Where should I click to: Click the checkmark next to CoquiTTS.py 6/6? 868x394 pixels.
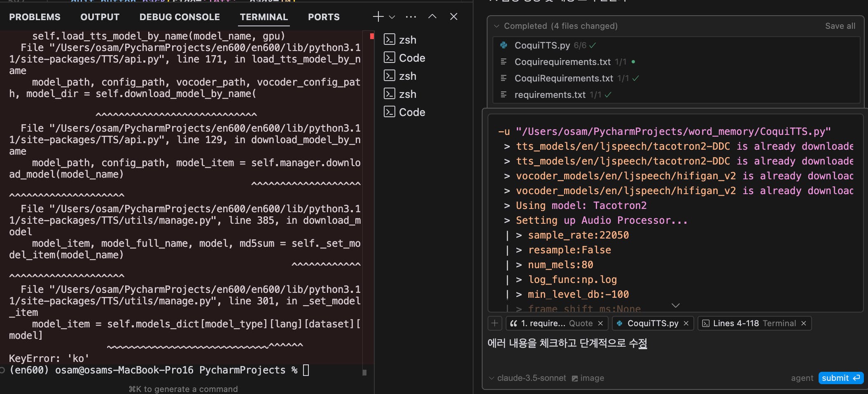click(x=593, y=45)
